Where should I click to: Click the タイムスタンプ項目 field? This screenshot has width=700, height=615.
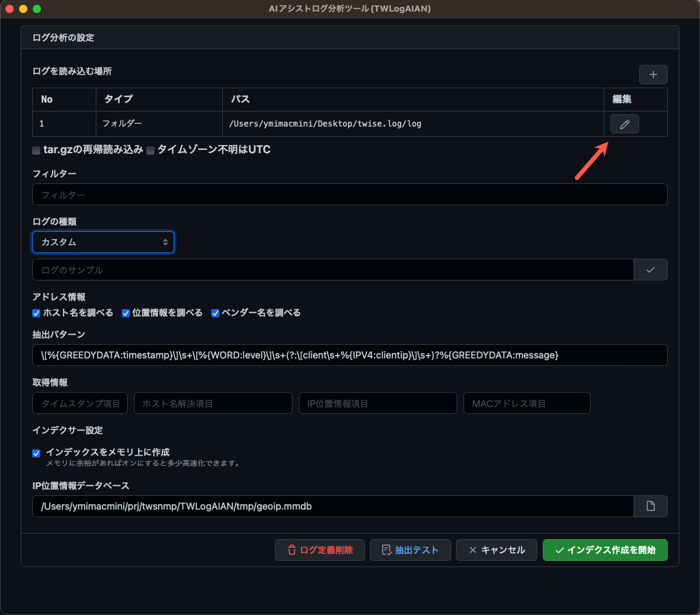(x=80, y=403)
